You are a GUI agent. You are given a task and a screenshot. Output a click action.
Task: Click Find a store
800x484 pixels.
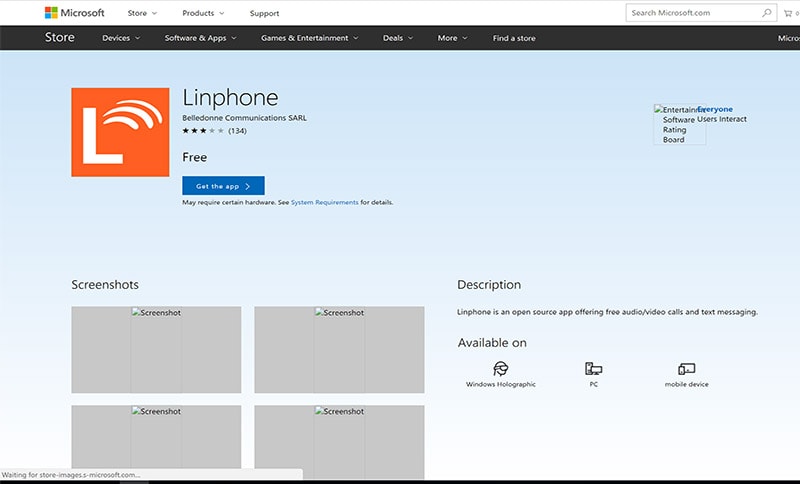pyautogui.click(x=514, y=38)
